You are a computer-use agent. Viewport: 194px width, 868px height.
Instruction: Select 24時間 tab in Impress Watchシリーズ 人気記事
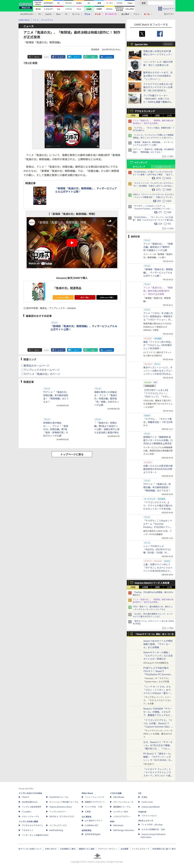(145, 587)
